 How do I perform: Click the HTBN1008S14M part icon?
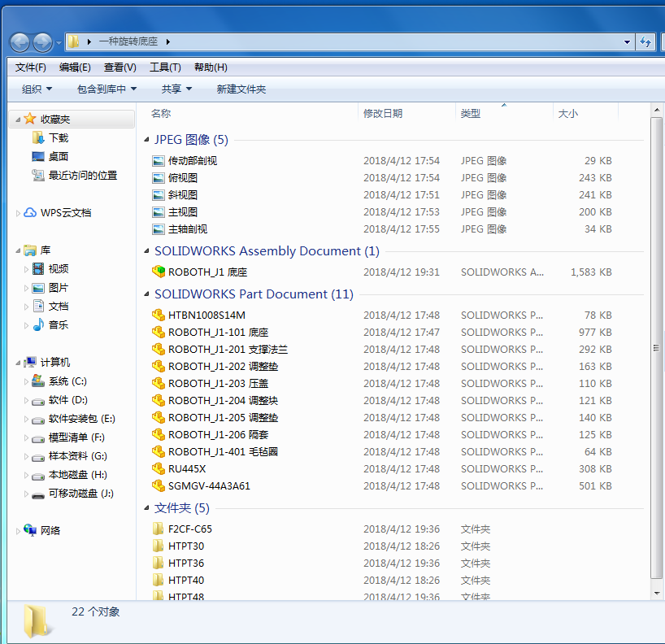click(159, 315)
